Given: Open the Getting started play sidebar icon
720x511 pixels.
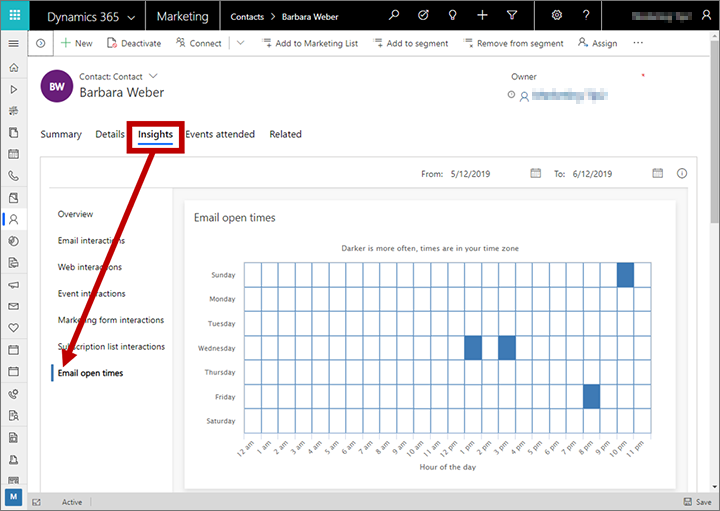Looking at the screenshot, I should pyautogui.click(x=14, y=89).
